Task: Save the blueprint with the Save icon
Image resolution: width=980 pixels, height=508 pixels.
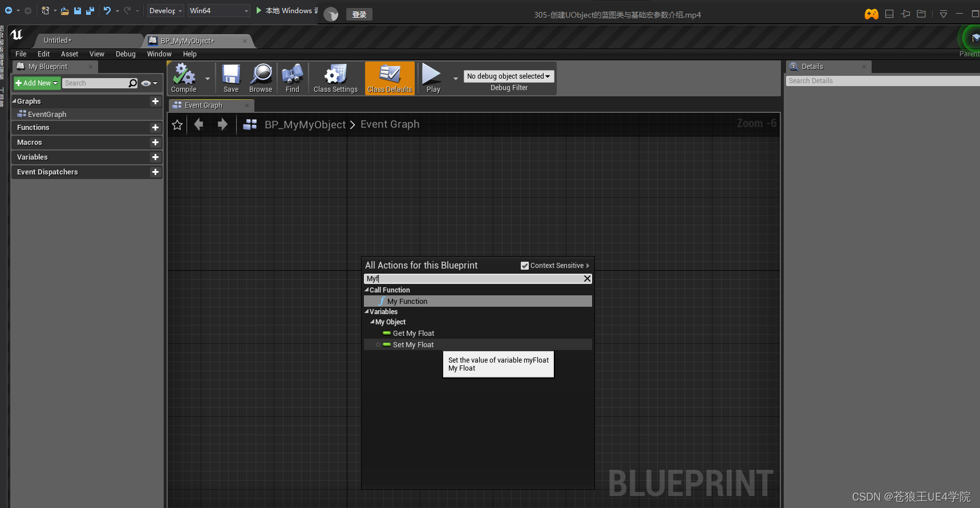Action: coord(231,78)
